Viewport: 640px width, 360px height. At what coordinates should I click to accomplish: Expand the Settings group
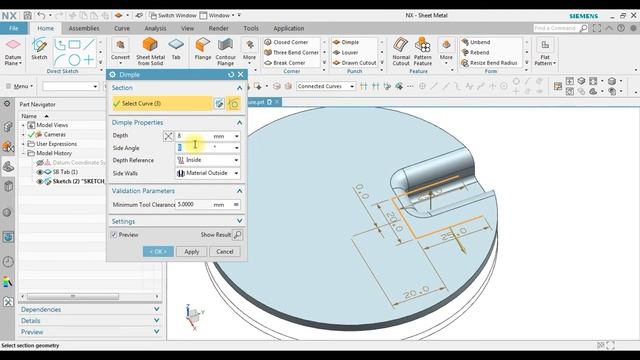(x=239, y=221)
